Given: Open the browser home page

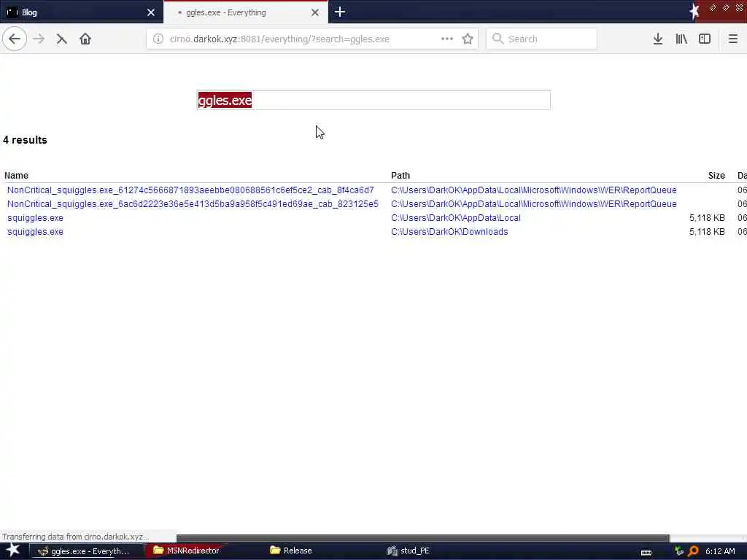Looking at the screenshot, I should (85, 39).
